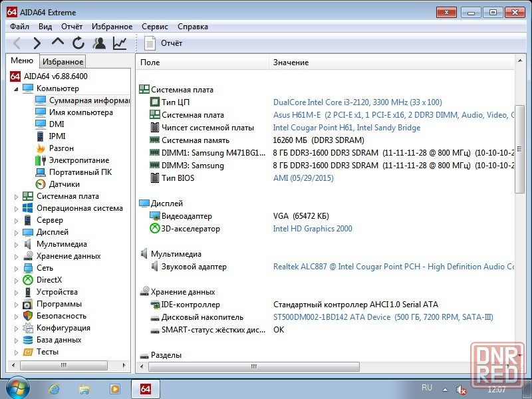Open the Сервис menu
The height and width of the screenshot is (399, 532).
(155, 27)
